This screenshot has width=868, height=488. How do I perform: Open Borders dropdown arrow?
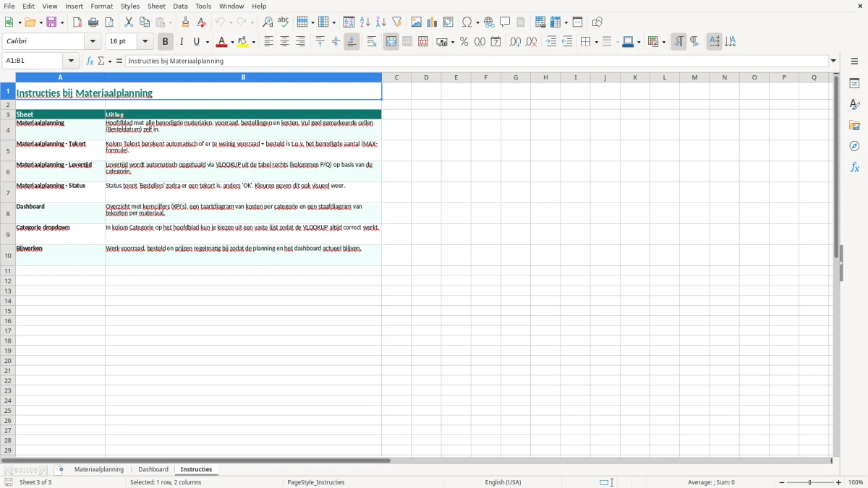point(596,42)
